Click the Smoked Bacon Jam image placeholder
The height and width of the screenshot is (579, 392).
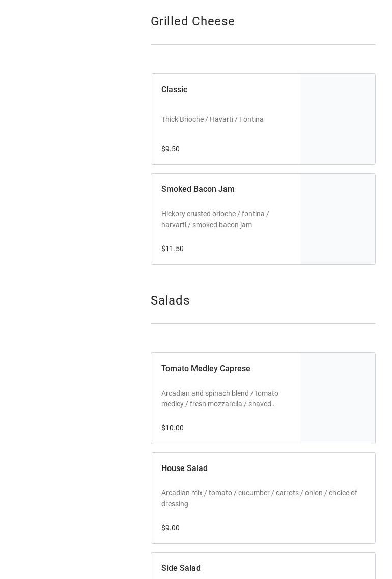click(x=338, y=219)
